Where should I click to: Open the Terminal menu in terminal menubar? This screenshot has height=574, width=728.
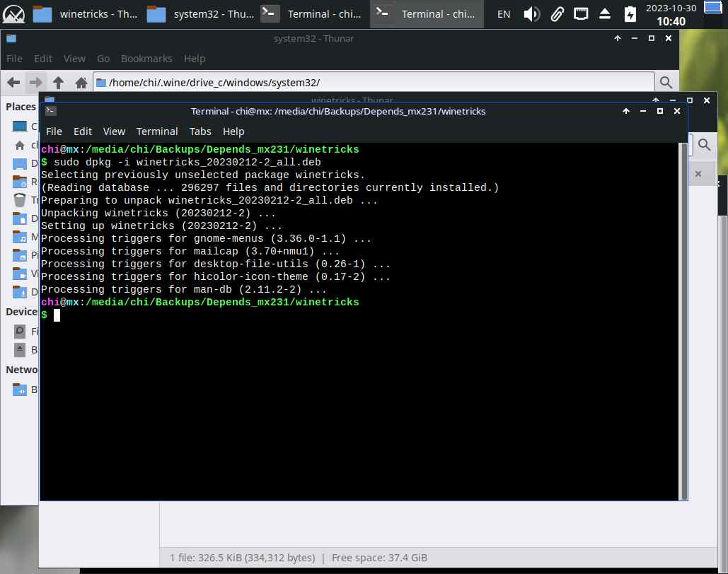[x=157, y=131]
